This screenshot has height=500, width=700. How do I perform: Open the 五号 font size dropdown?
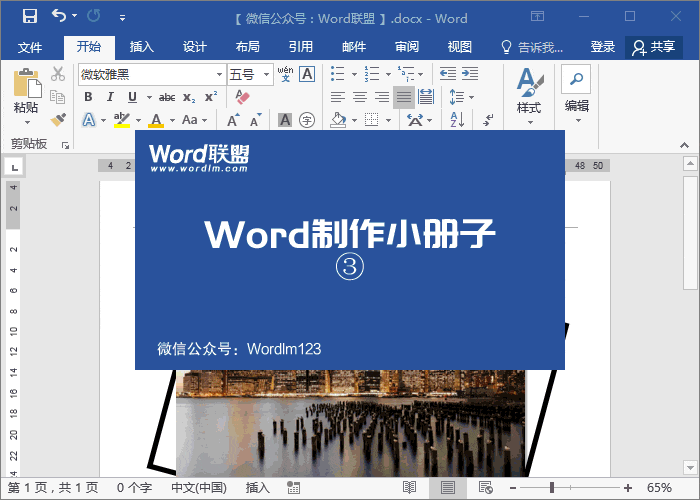click(x=267, y=74)
